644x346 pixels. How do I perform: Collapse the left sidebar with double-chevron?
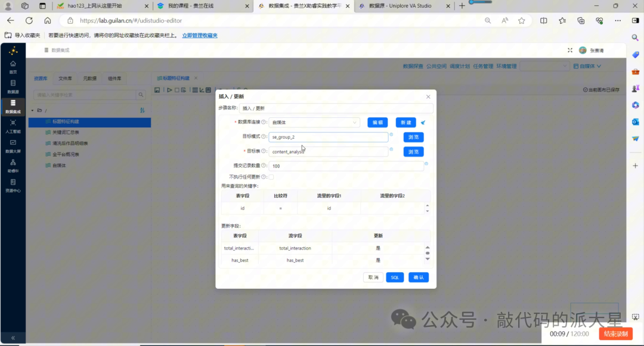click(13, 338)
